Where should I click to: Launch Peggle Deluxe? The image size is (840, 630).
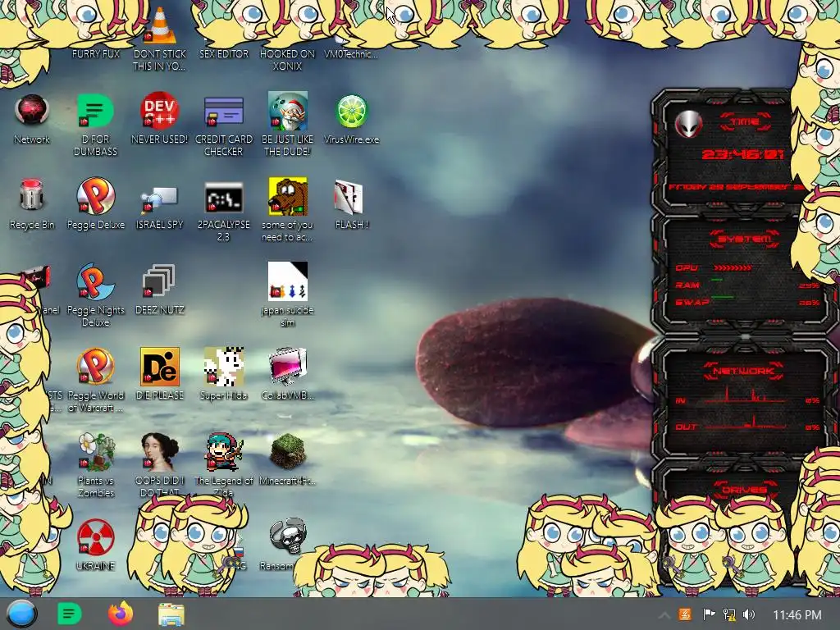95,196
